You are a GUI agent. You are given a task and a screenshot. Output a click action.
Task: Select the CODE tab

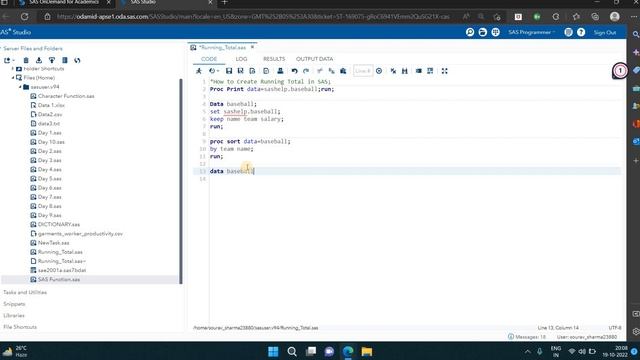(209, 59)
